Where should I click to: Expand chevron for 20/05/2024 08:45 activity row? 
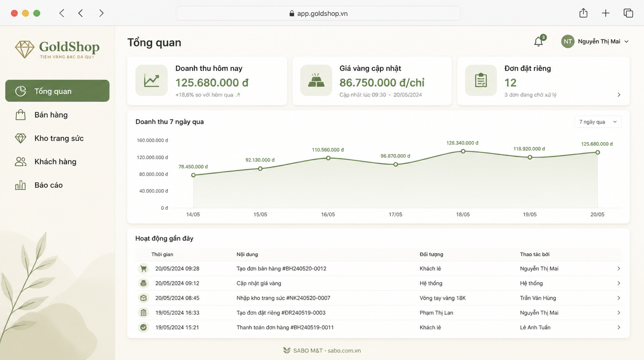(x=619, y=298)
